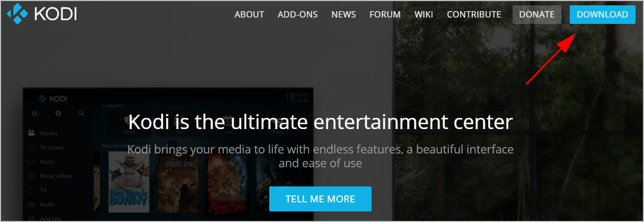Click the power icon in Kodi preview

pos(35,113)
